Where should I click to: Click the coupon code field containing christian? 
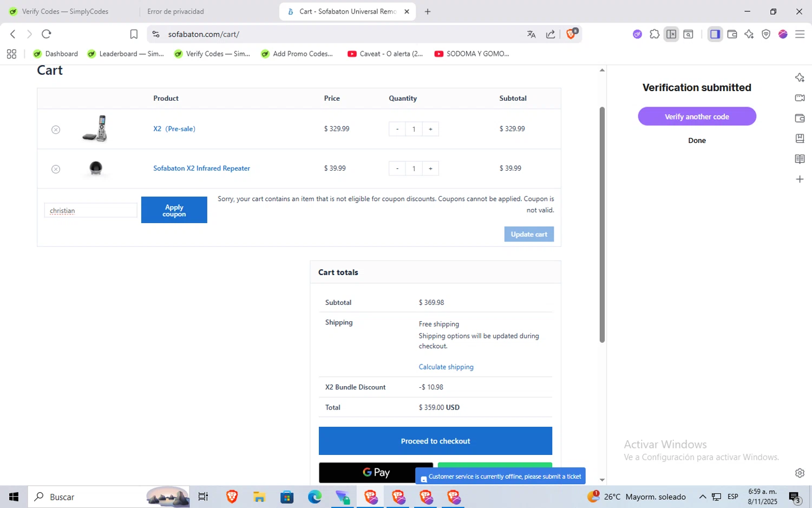[90, 210]
